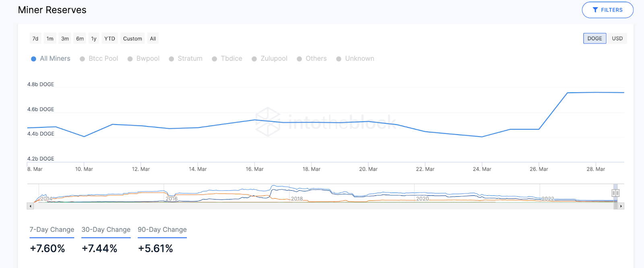Image resolution: width=644 pixels, height=268 pixels.
Task: Select the DOGE unit toggle
Action: coord(594,39)
